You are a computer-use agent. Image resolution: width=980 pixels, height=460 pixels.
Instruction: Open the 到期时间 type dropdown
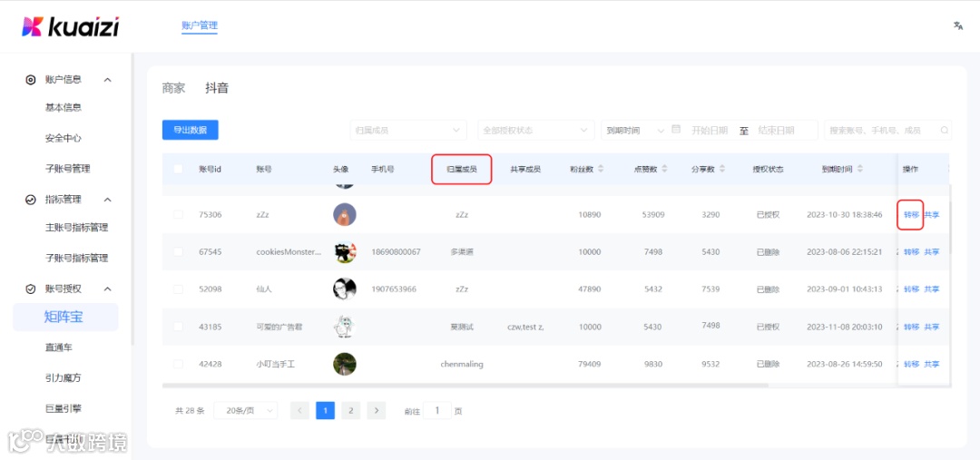click(633, 130)
